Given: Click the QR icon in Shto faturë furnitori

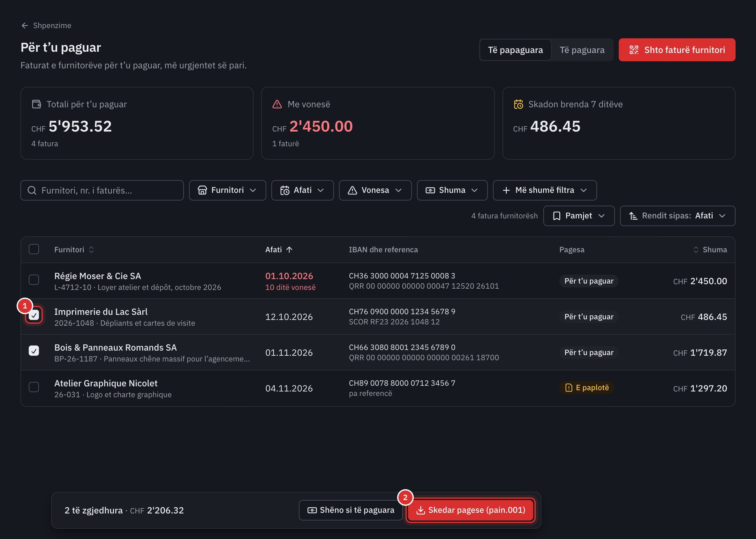Looking at the screenshot, I should pos(634,50).
